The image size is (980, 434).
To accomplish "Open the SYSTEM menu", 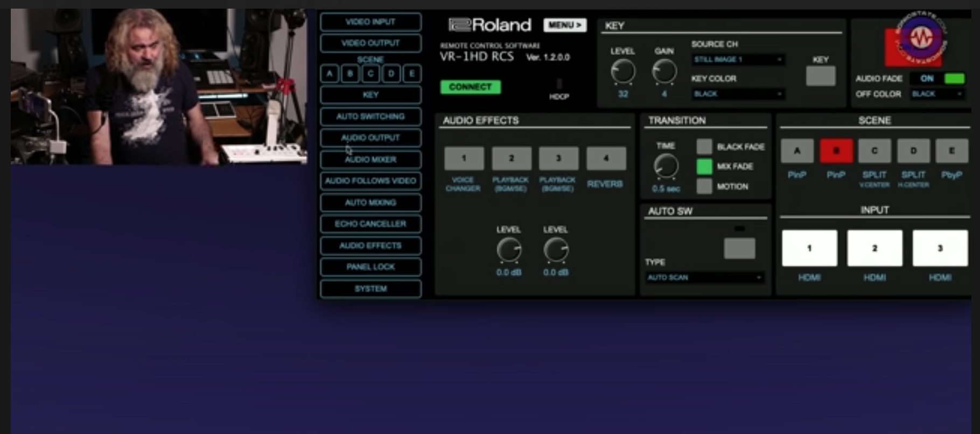I will coord(370,289).
